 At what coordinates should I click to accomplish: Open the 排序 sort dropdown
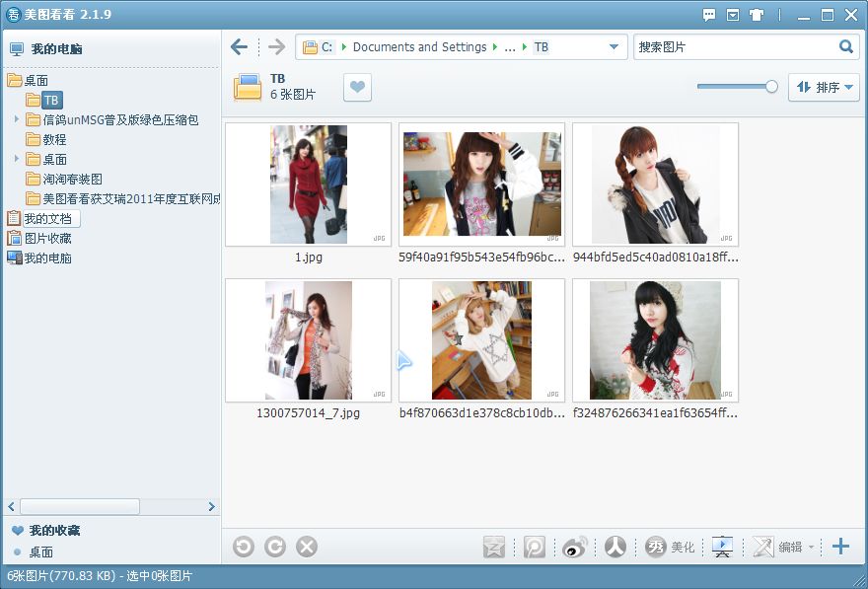coord(824,88)
